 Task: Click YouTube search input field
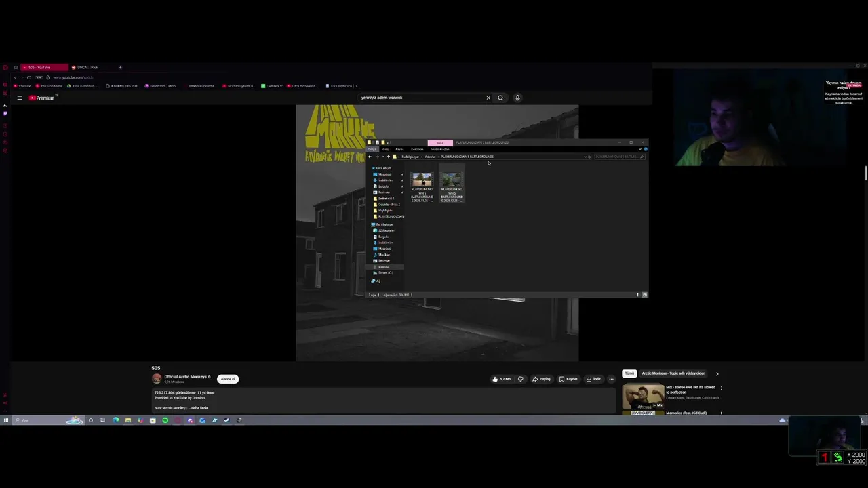(420, 98)
